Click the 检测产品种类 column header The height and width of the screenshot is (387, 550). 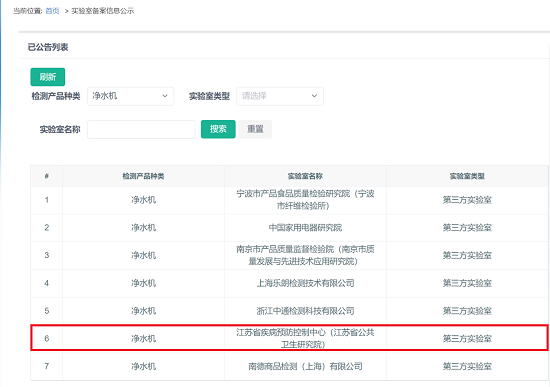[143, 176]
